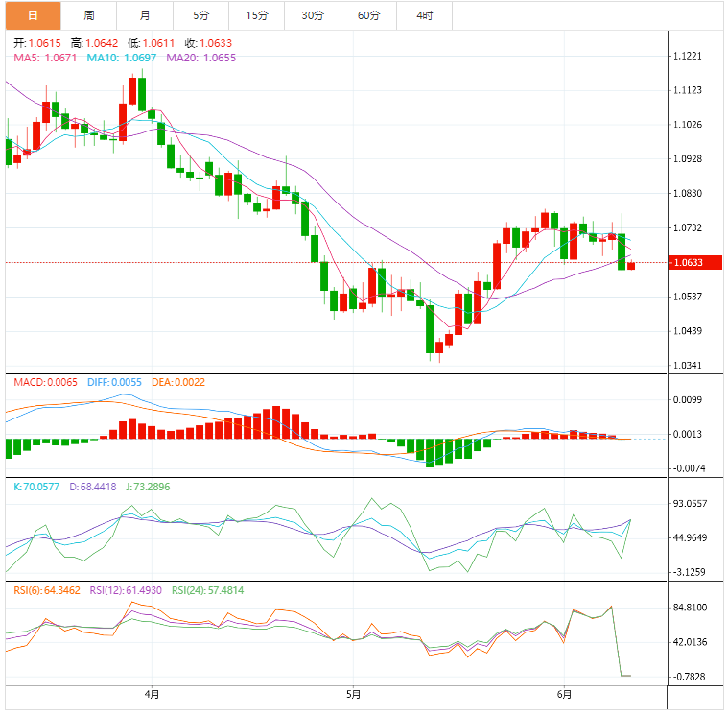Open the 30分 timeframe tab
The width and height of the screenshot is (728, 716).
click(313, 15)
